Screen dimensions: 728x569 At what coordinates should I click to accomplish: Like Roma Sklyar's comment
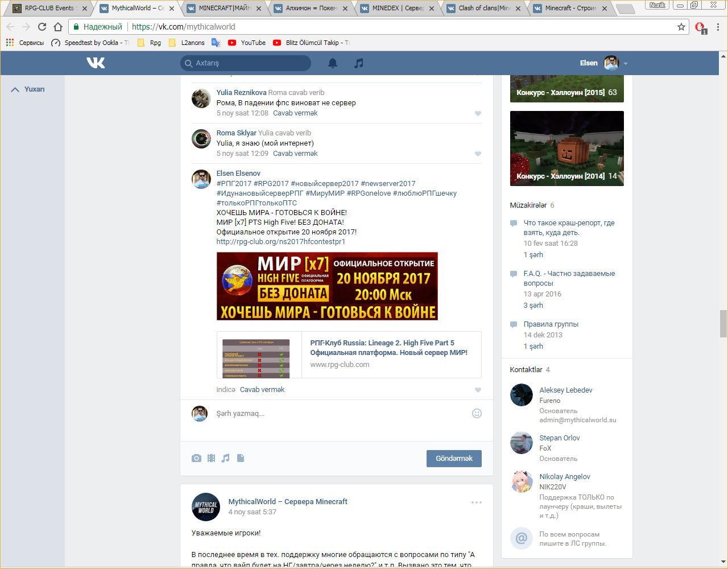(x=478, y=154)
